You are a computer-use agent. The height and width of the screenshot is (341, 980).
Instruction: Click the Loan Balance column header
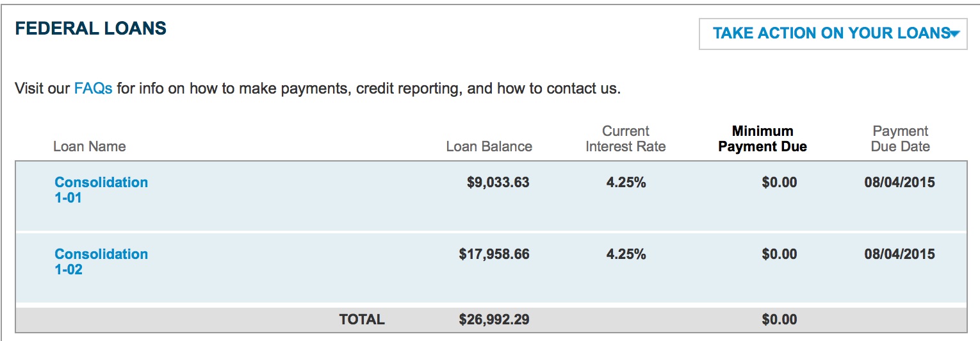(x=489, y=146)
